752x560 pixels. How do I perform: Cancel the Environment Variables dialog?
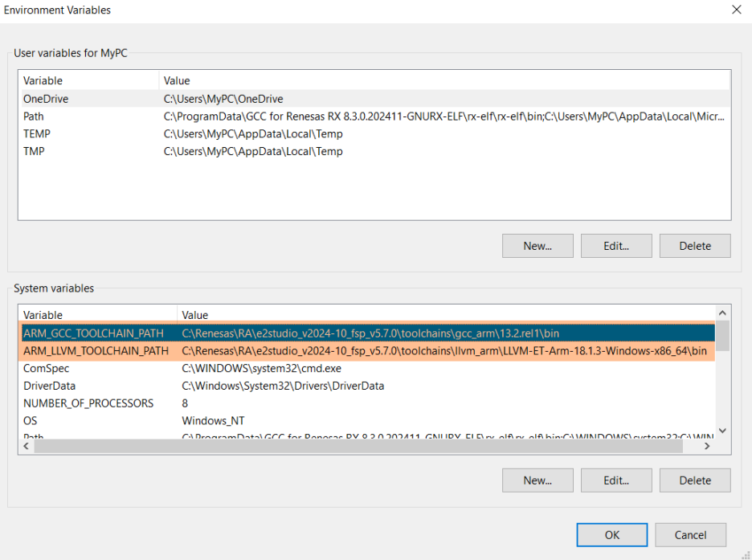point(690,535)
